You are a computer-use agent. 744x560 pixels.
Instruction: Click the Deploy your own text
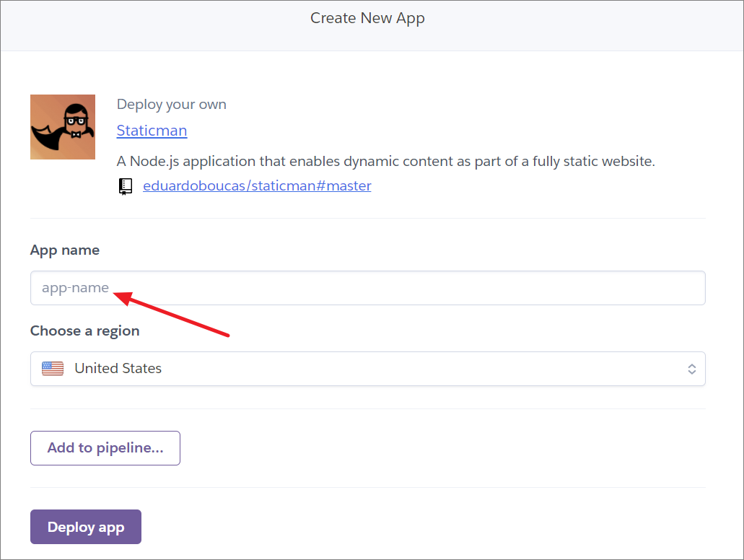pos(171,105)
